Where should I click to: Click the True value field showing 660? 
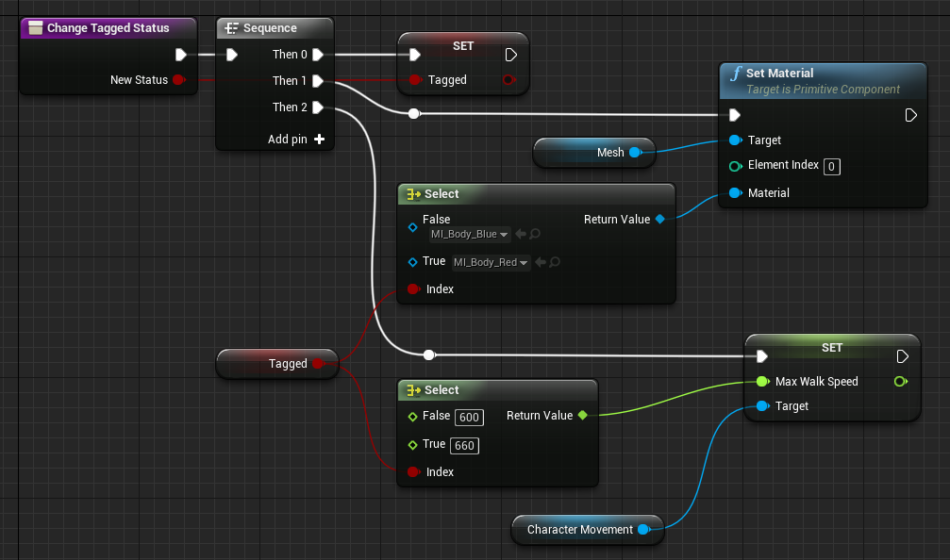[x=465, y=446]
